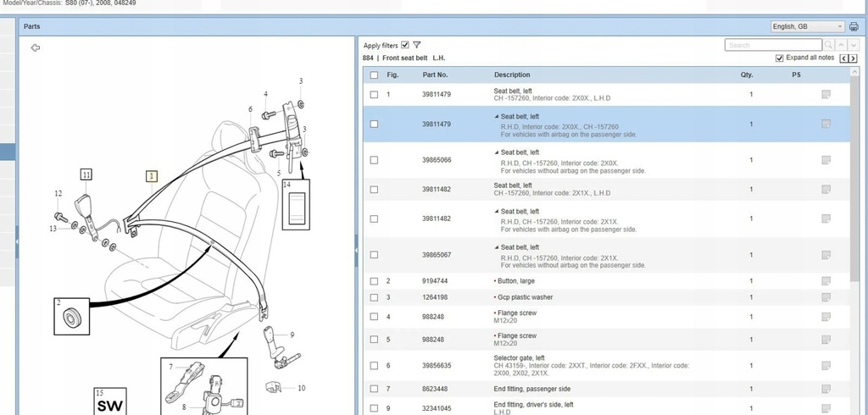Viewport: 868px width, 415px height.
Task: Jump to next search result arrow
Action: click(x=853, y=45)
